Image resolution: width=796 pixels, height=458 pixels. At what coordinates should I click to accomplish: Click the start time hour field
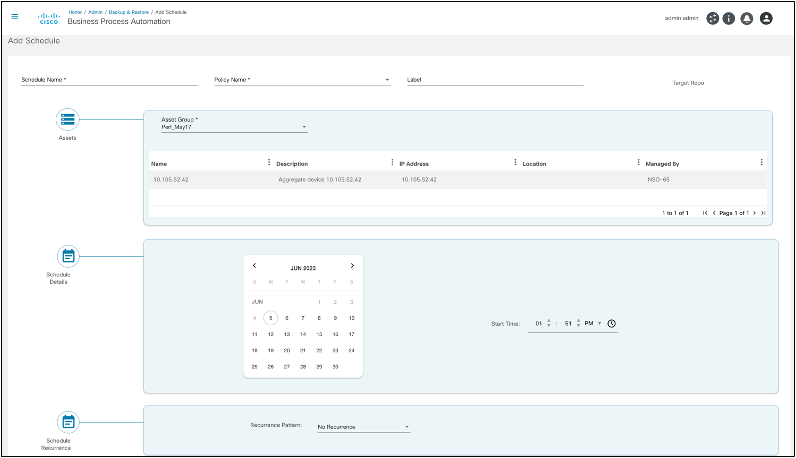539,323
